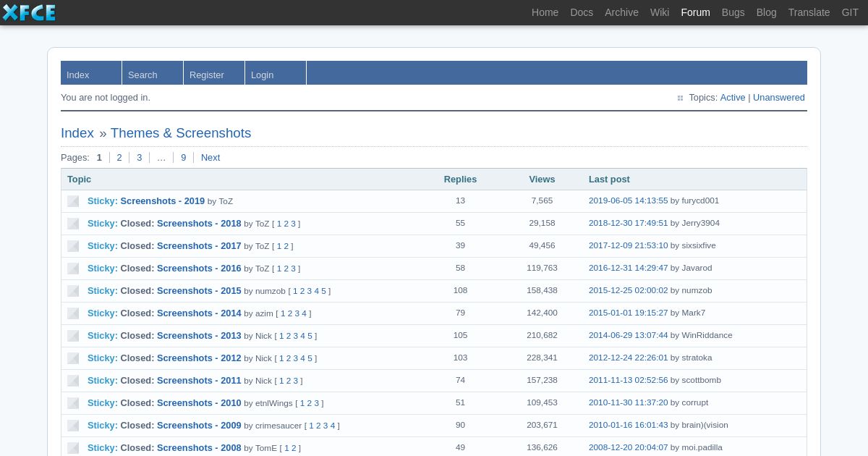The image size is (868, 456).
Task: Open page 5 of Screenshots - 2015 topic
Action: coord(323,291)
